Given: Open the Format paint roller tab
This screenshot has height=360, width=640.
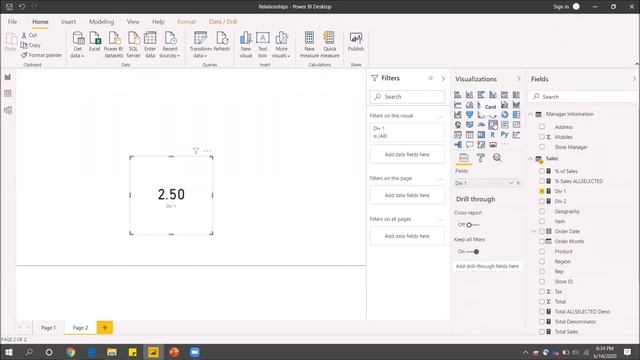Looking at the screenshot, I should pos(480,158).
